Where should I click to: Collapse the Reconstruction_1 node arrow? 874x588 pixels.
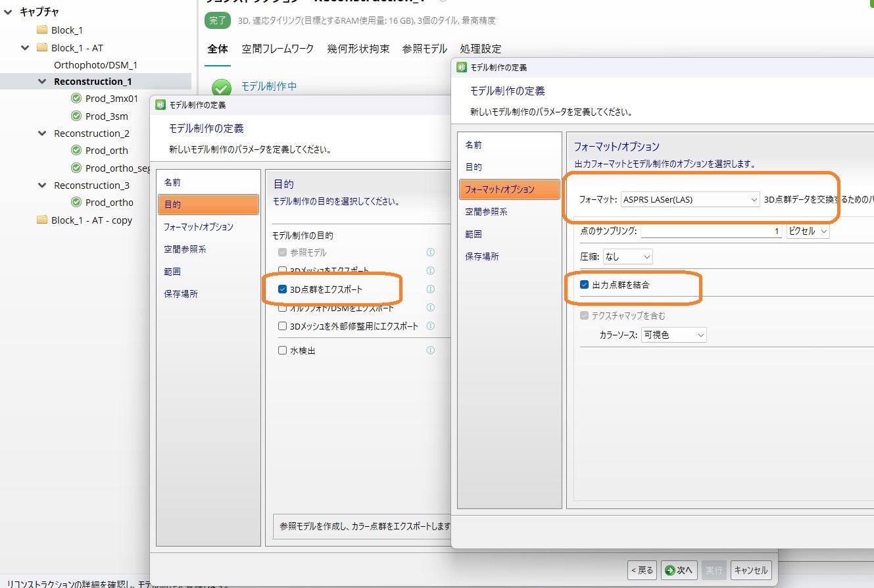click(x=42, y=82)
